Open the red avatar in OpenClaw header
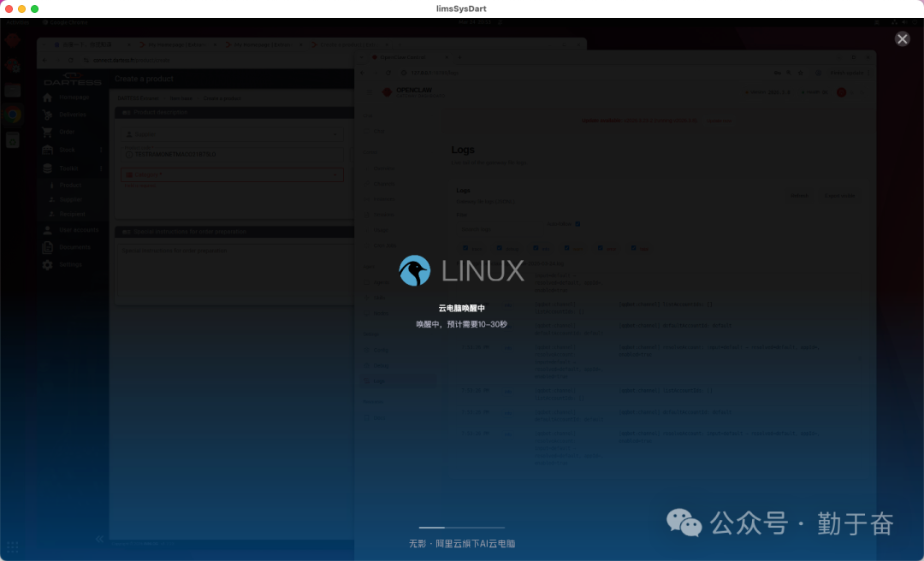The image size is (924, 561). point(842,92)
